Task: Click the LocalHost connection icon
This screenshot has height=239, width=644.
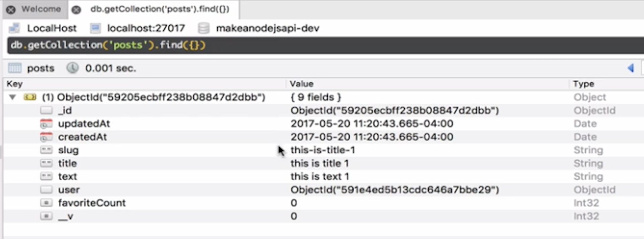Action: coord(14,28)
